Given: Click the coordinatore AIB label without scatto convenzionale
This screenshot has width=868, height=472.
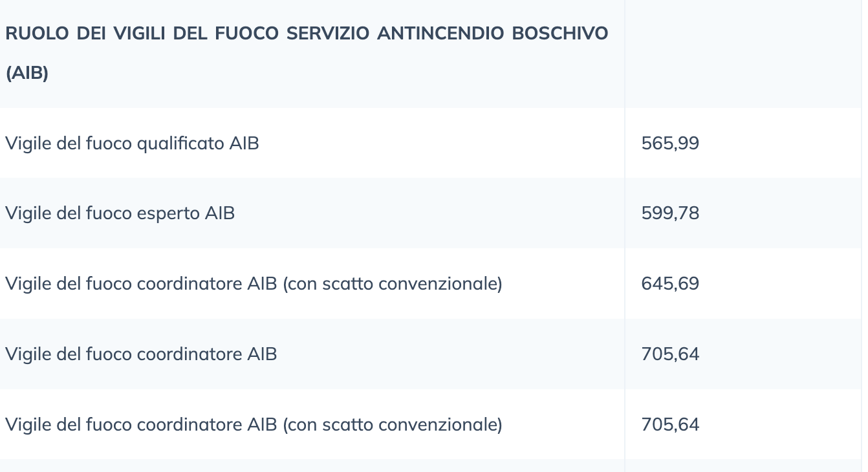Looking at the screenshot, I should [x=141, y=354].
